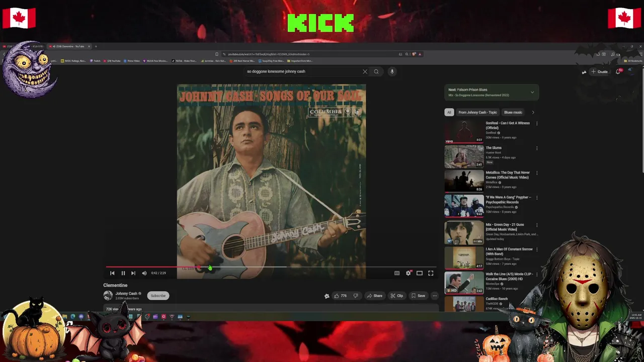Select the 'All' filter chip
Screen dimensions: 644x362
(449, 112)
